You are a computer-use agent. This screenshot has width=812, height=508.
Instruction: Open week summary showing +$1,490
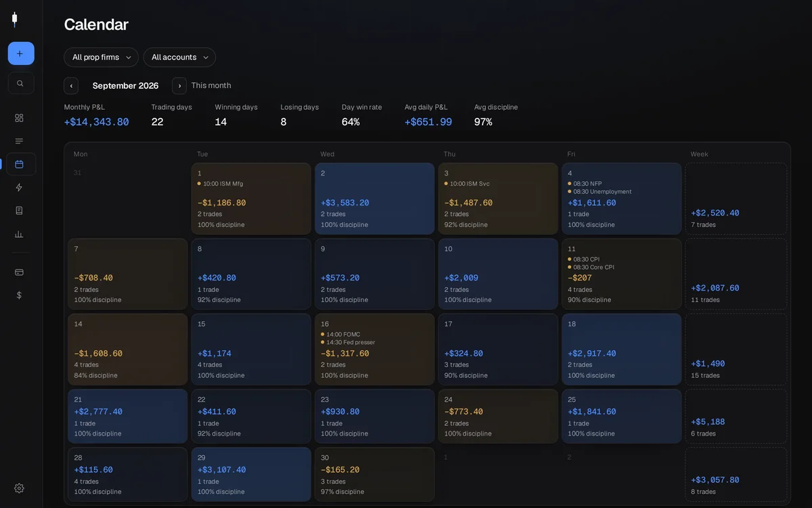pyautogui.click(x=736, y=350)
